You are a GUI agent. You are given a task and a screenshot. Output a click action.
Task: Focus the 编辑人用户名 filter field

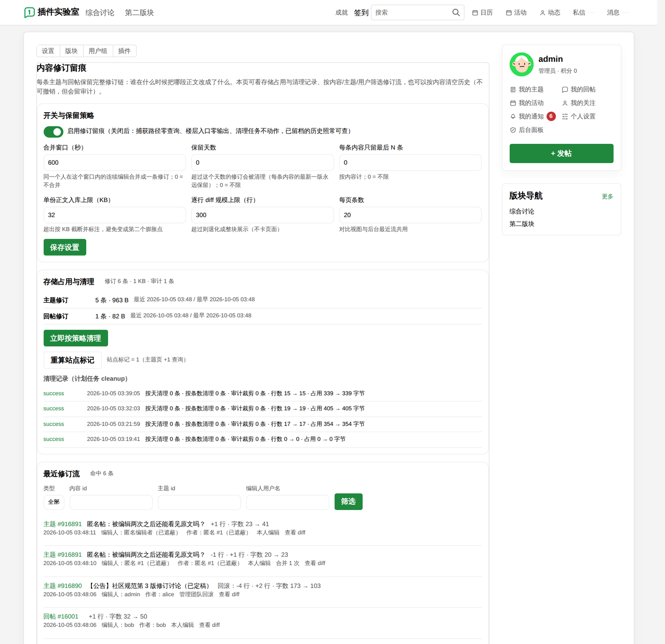tap(288, 502)
